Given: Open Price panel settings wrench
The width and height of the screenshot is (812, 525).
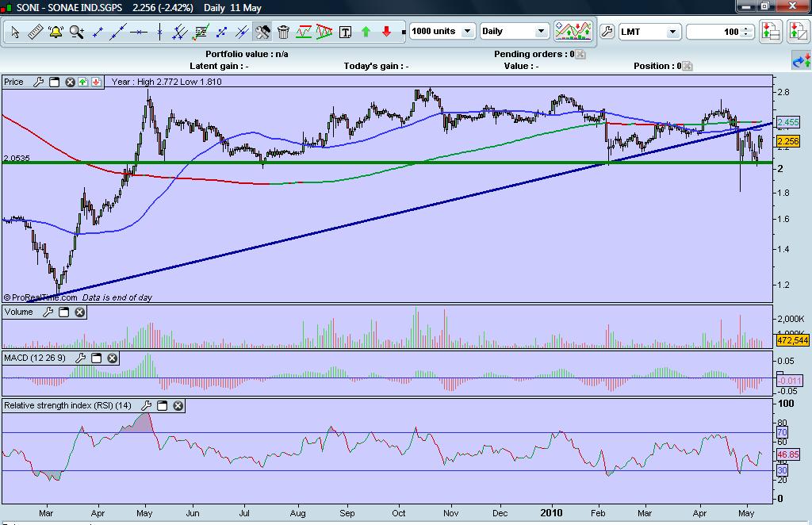Looking at the screenshot, I should coord(38,82).
